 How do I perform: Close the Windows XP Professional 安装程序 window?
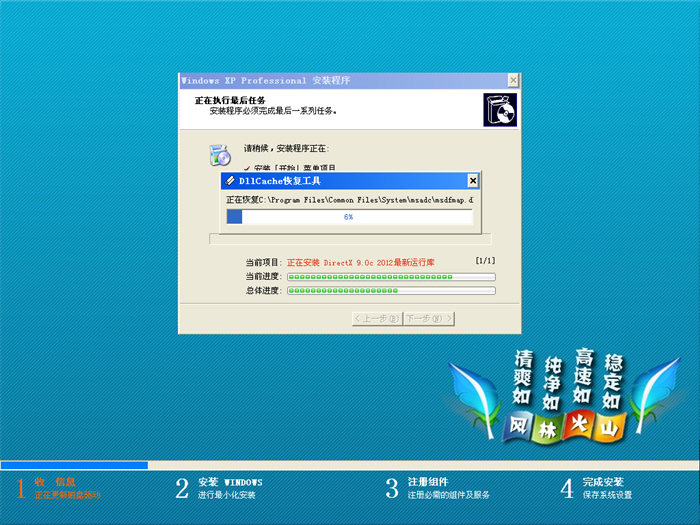pyautogui.click(x=513, y=80)
